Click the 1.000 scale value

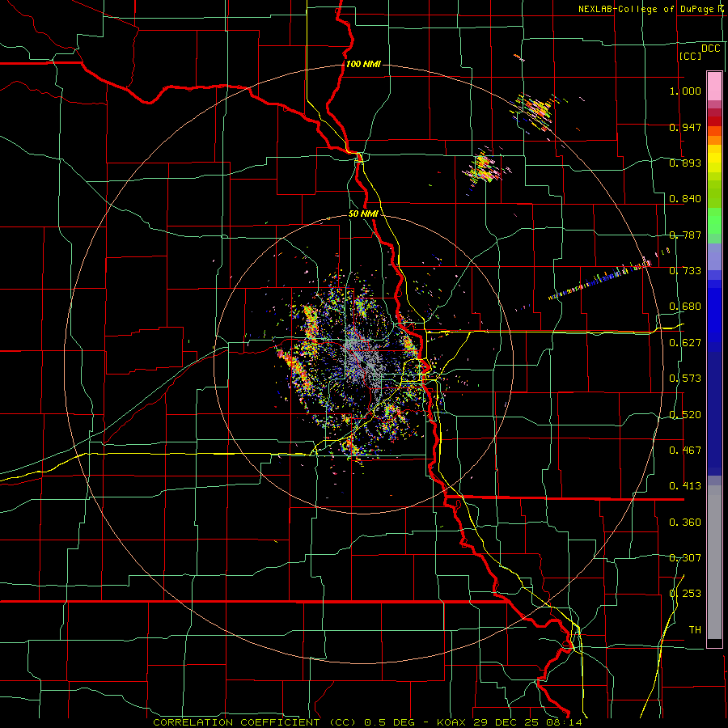pyautogui.click(x=685, y=91)
